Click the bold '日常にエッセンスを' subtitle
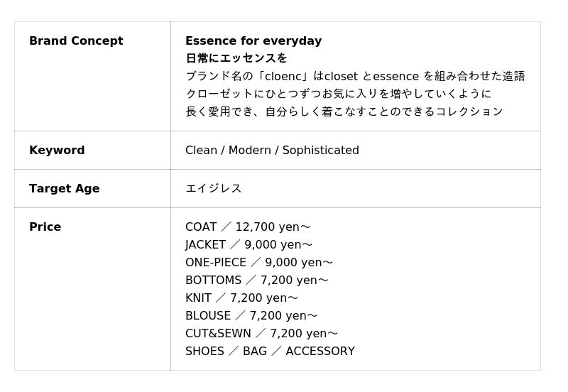568x392 pixels. (236, 58)
